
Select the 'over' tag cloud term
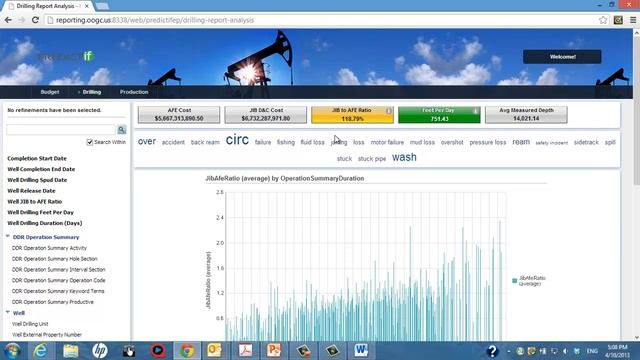pyautogui.click(x=147, y=141)
